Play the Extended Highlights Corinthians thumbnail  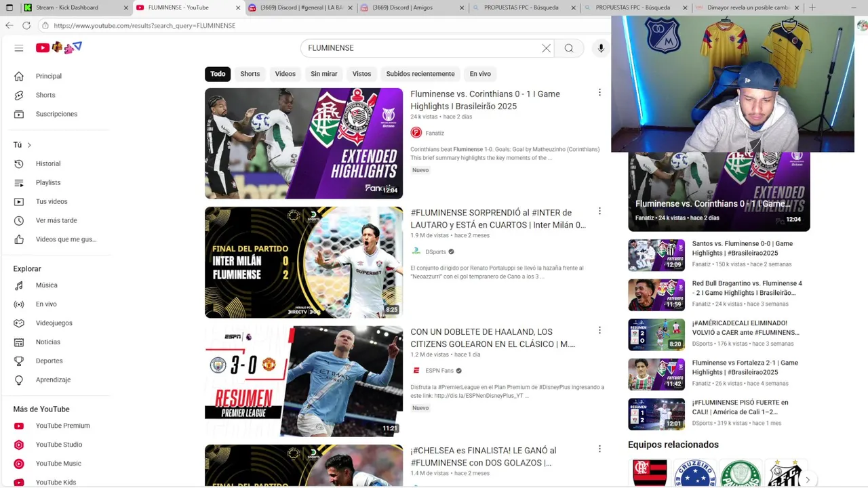pyautogui.click(x=304, y=143)
